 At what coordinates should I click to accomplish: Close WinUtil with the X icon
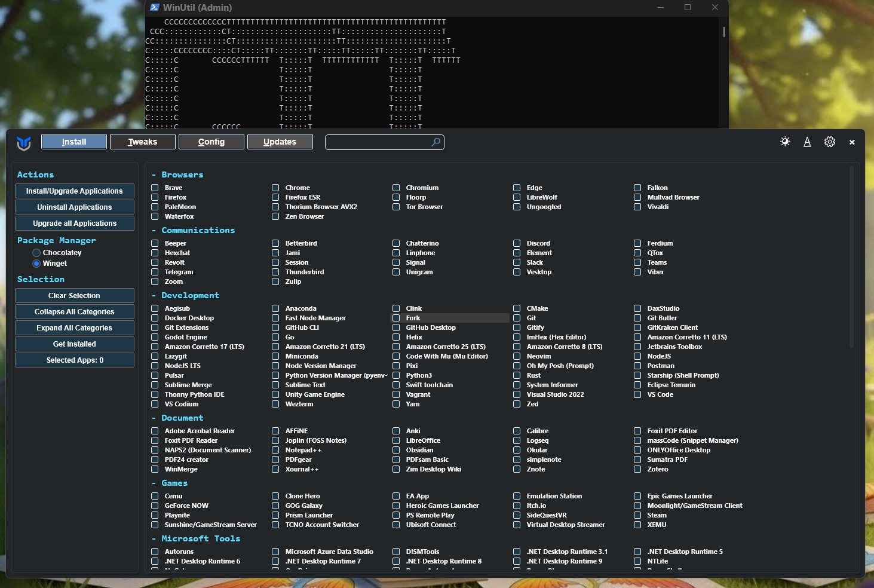pos(852,142)
